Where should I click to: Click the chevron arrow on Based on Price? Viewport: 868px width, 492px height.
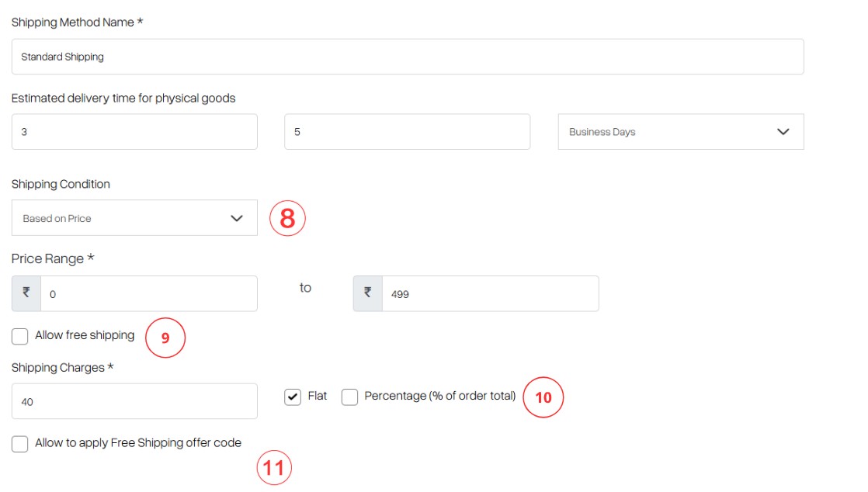point(236,218)
